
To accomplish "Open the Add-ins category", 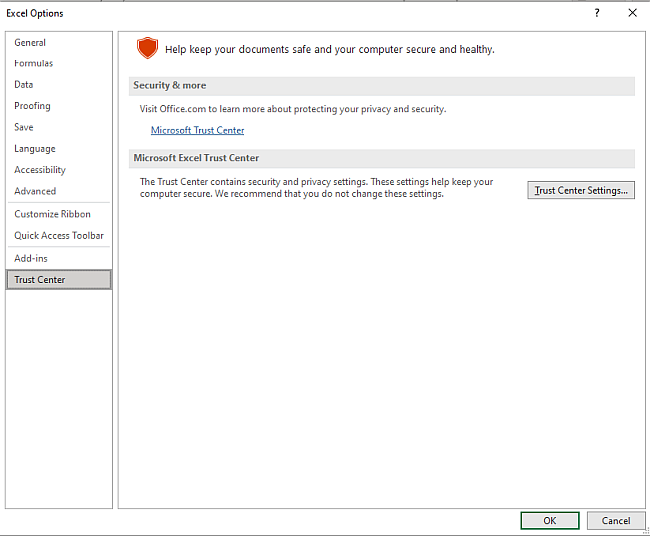I will coord(31,259).
